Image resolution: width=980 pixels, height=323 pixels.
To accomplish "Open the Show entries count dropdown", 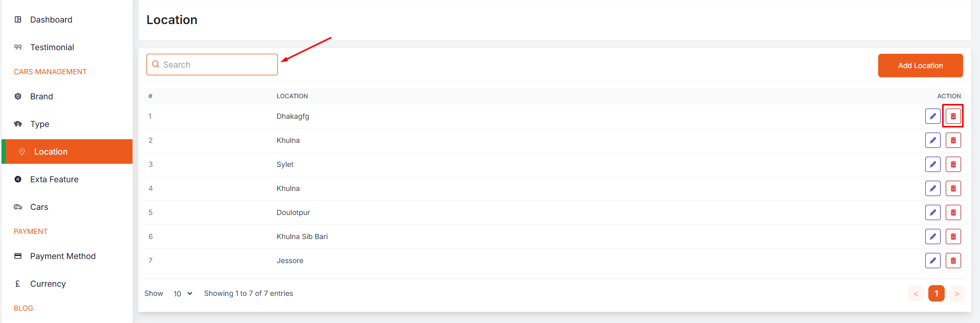I will [183, 293].
